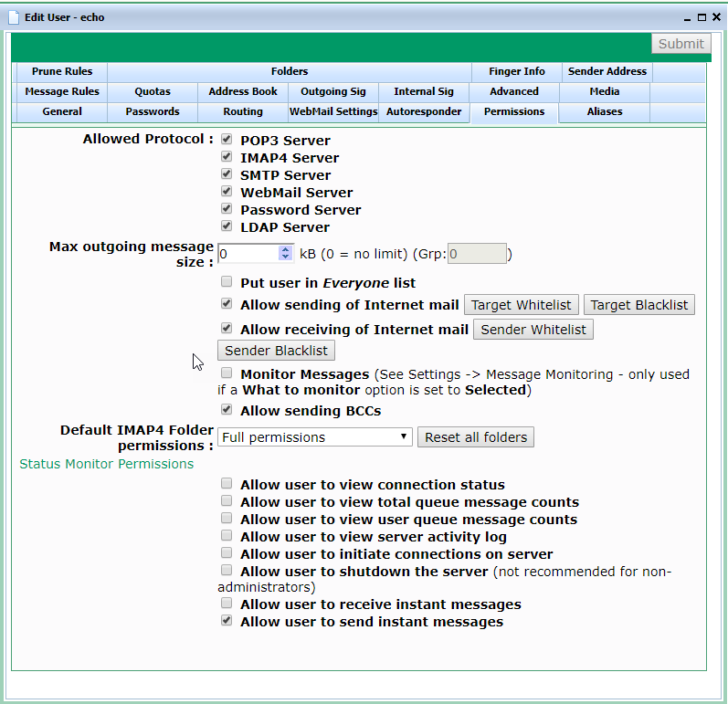The image size is (728, 704).
Task: Close the Edit User - echo window
Action: 716,17
